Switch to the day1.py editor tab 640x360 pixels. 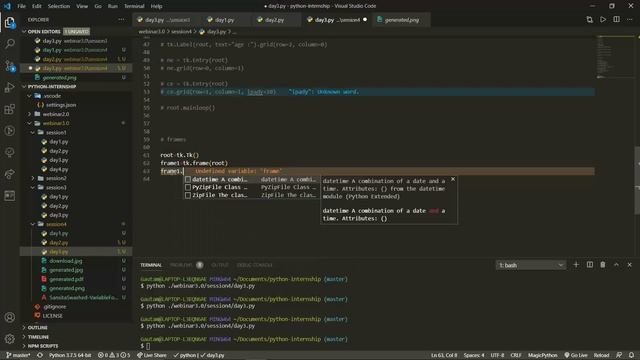pyautogui.click(x=224, y=20)
